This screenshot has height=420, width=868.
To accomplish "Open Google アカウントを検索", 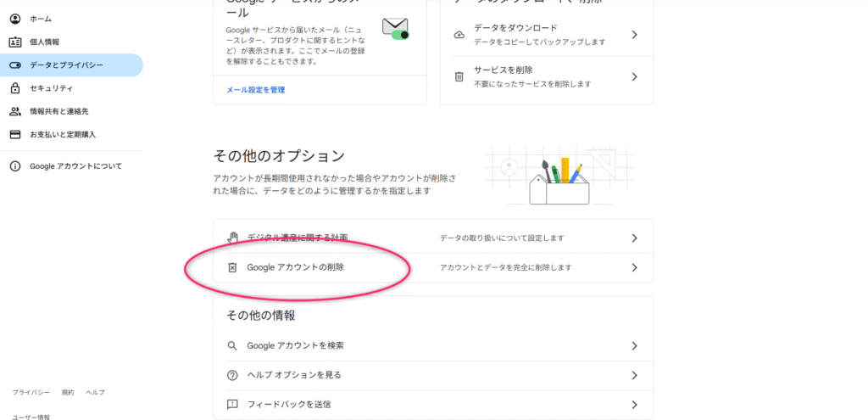I will 433,345.
